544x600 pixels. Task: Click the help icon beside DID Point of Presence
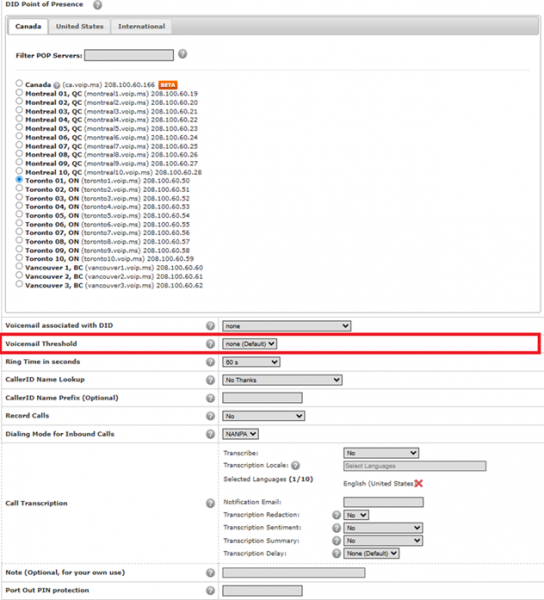tap(98, 5)
